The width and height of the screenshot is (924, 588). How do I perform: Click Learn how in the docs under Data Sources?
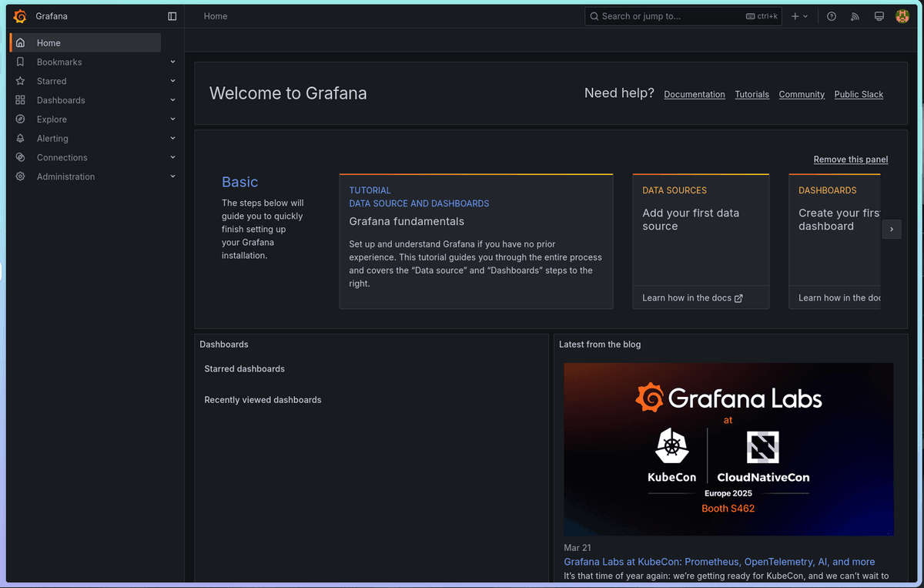coord(692,298)
